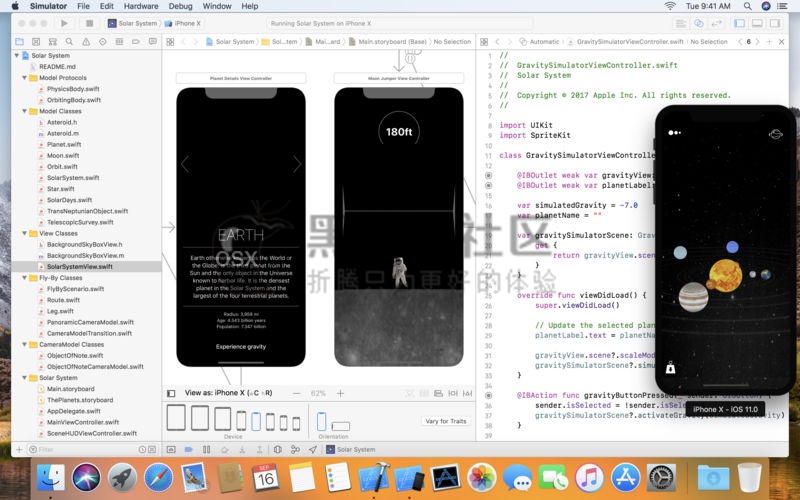Image resolution: width=800 pixels, height=500 pixels.
Task: Show the Project navigator
Action: (x=19, y=42)
